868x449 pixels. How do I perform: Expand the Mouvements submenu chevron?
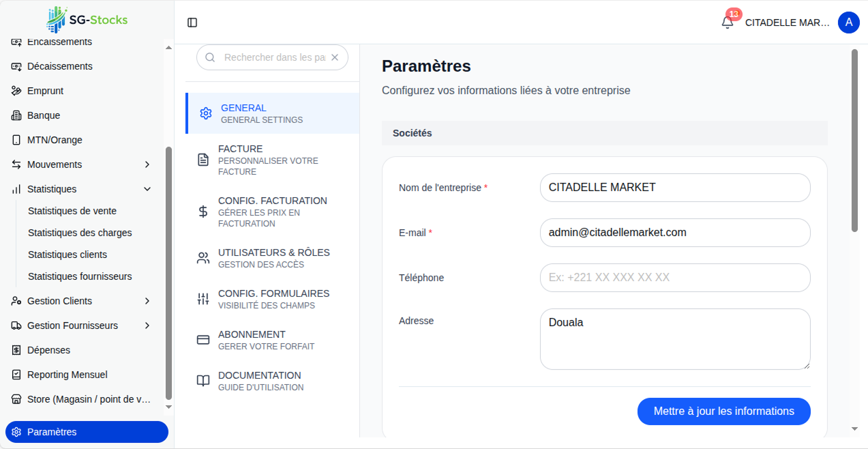[x=147, y=164]
